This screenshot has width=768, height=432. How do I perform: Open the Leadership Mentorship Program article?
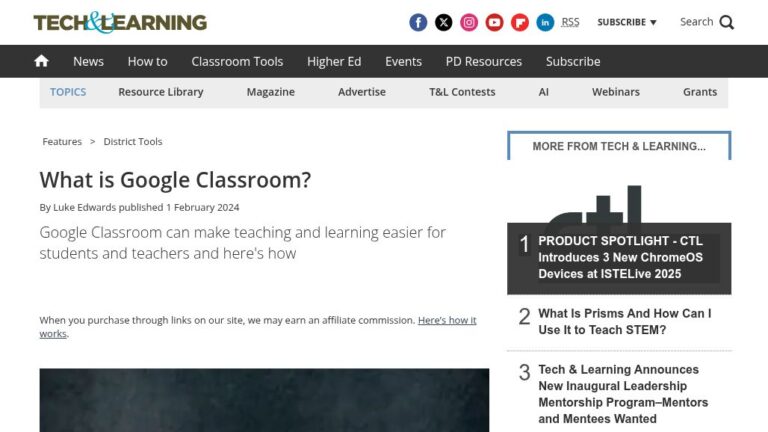tap(623, 394)
